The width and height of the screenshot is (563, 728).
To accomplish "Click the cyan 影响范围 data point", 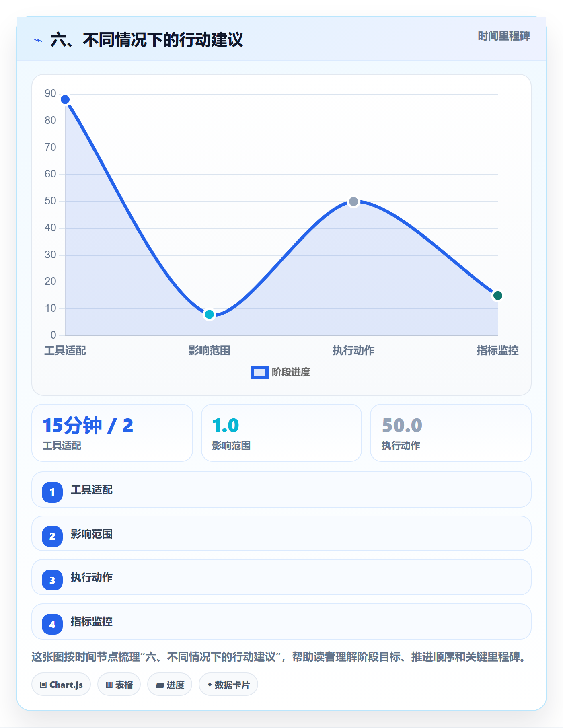I will 209,314.
